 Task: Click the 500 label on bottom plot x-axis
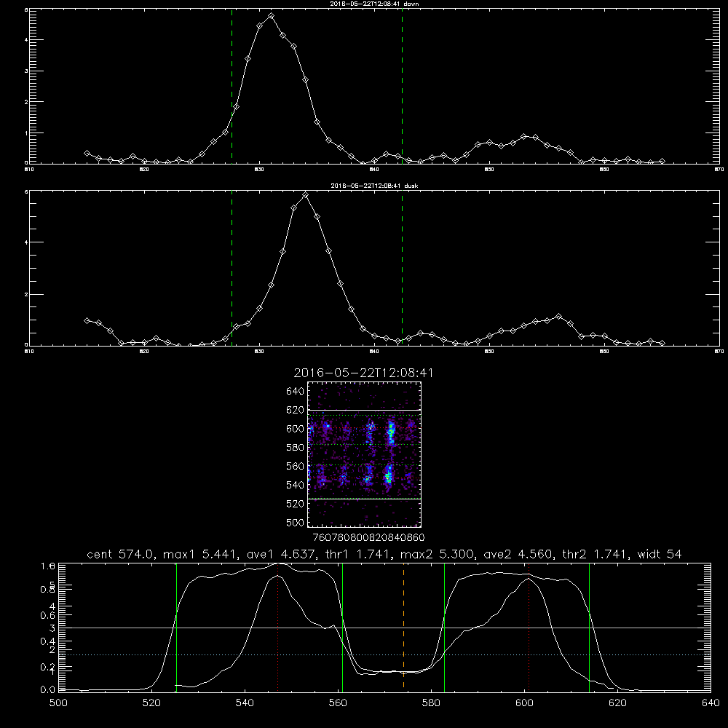(58, 703)
